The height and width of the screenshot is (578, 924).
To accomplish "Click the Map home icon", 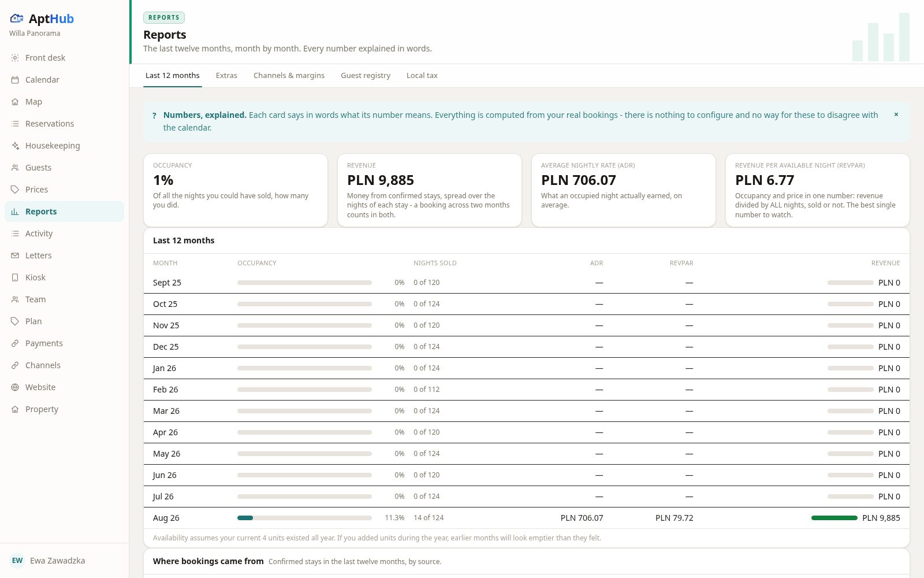I will click(15, 102).
